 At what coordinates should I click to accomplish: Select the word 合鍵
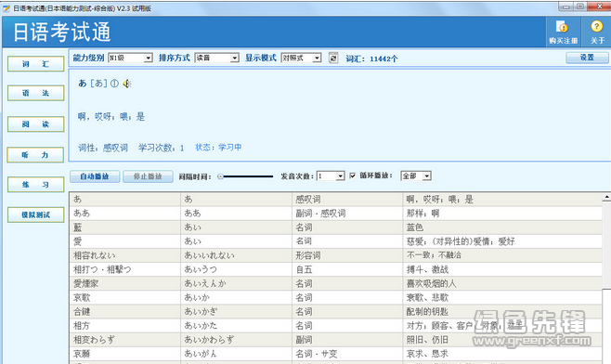[x=82, y=311]
